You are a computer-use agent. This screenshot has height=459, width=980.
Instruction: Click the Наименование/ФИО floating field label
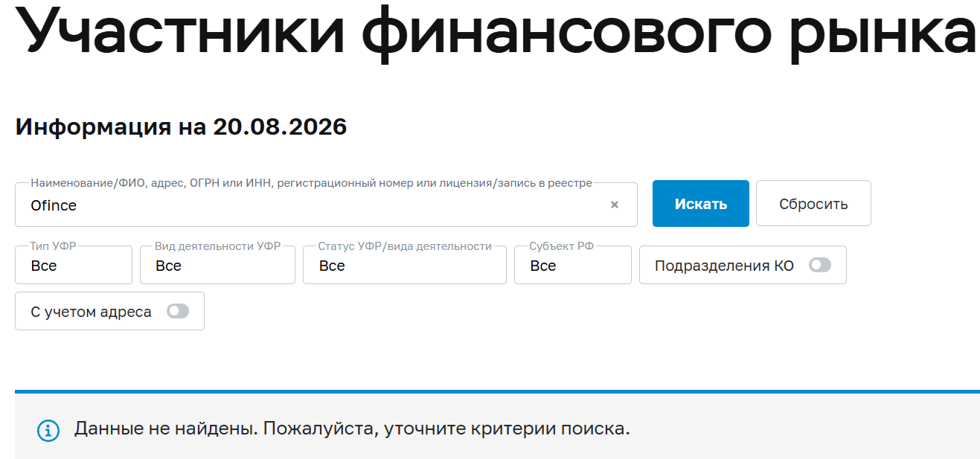(311, 183)
